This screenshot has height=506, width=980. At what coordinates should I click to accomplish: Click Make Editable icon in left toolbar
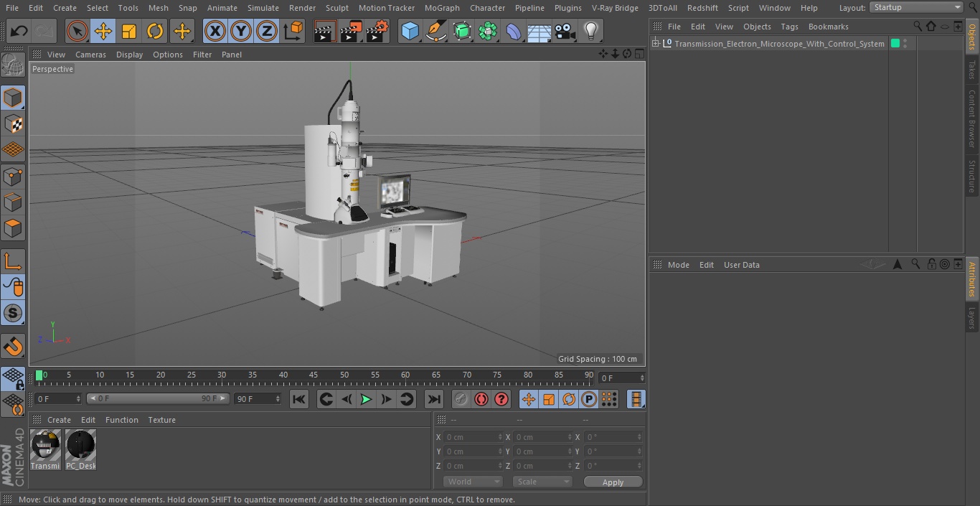click(x=13, y=65)
